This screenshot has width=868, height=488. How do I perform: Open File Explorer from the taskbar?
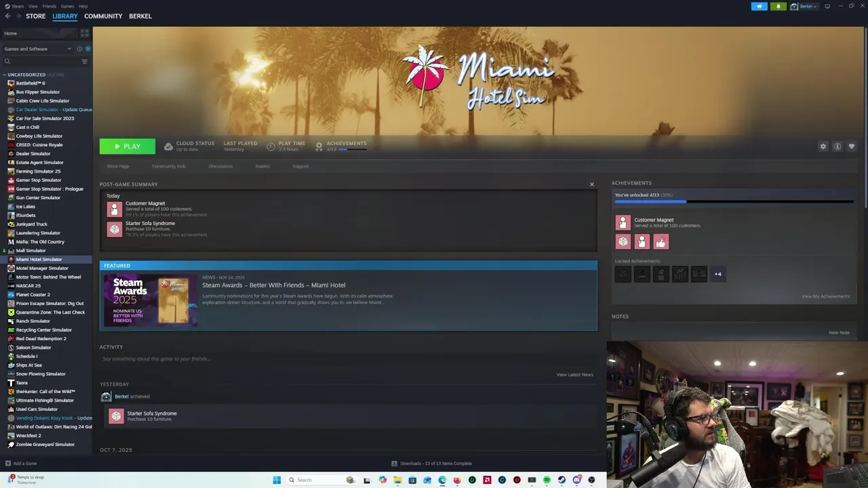(x=397, y=480)
